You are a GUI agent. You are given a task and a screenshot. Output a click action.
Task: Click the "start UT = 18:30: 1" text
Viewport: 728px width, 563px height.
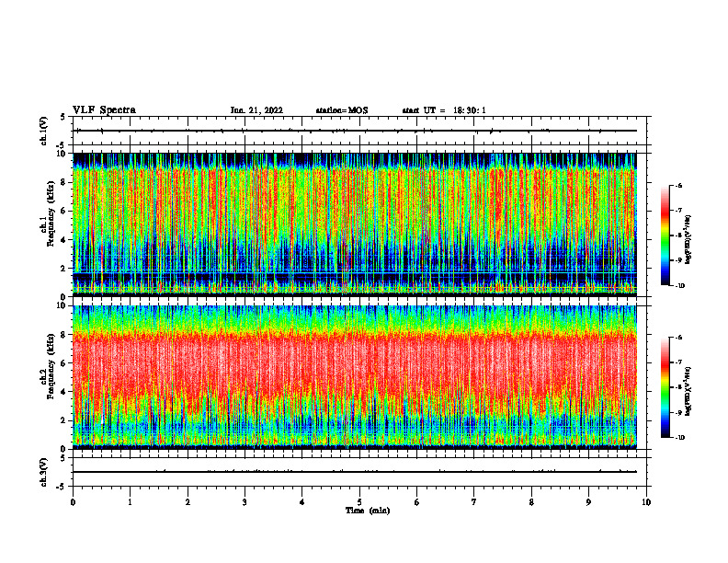tap(444, 110)
